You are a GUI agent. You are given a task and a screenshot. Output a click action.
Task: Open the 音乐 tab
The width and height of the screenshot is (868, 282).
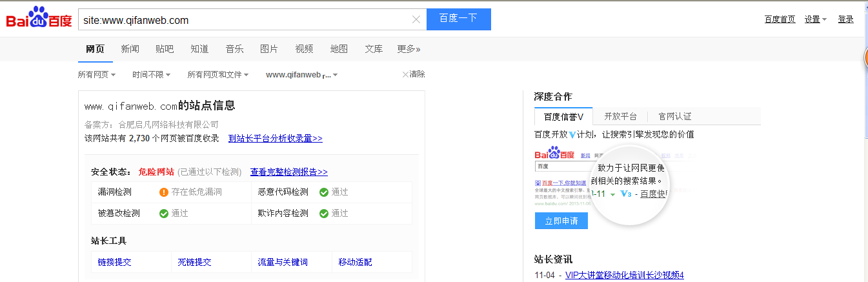point(234,48)
